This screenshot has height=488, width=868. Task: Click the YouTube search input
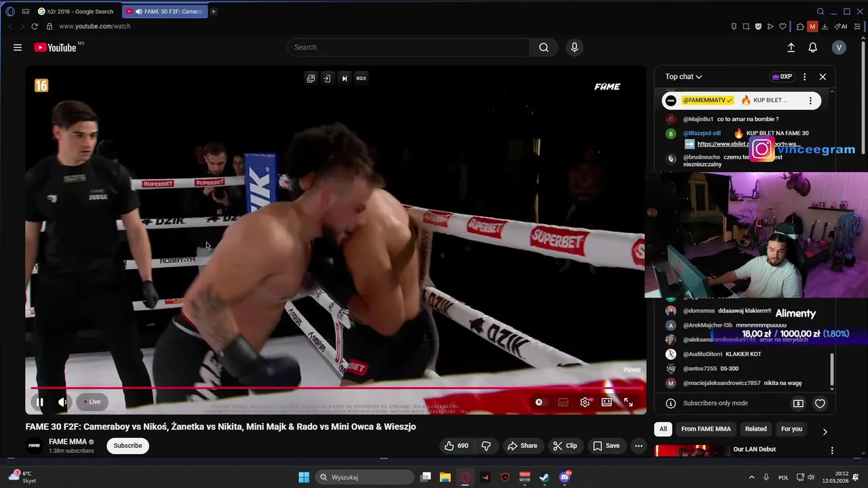[408, 47]
